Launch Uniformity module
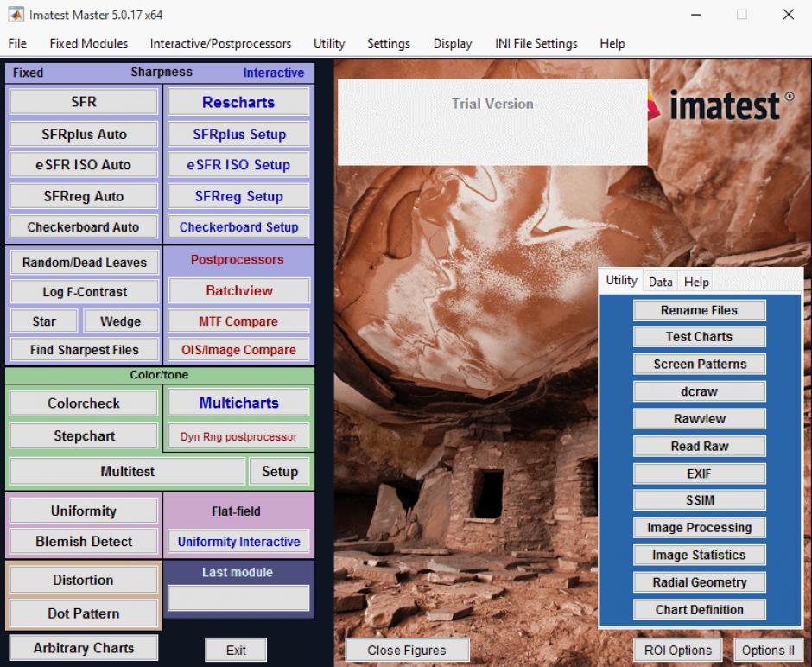This screenshot has width=812, height=667. click(84, 511)
